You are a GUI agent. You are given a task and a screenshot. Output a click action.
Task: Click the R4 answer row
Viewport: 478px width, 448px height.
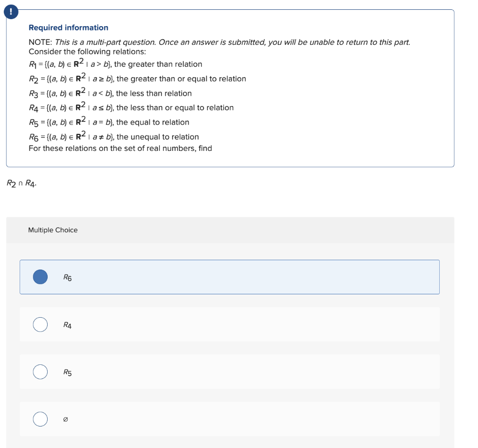point(229,324)
